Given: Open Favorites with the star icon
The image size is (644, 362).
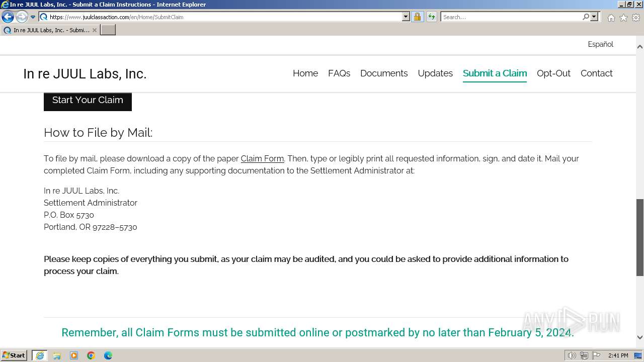Looking at the screenshot, I should coord(623,18).
